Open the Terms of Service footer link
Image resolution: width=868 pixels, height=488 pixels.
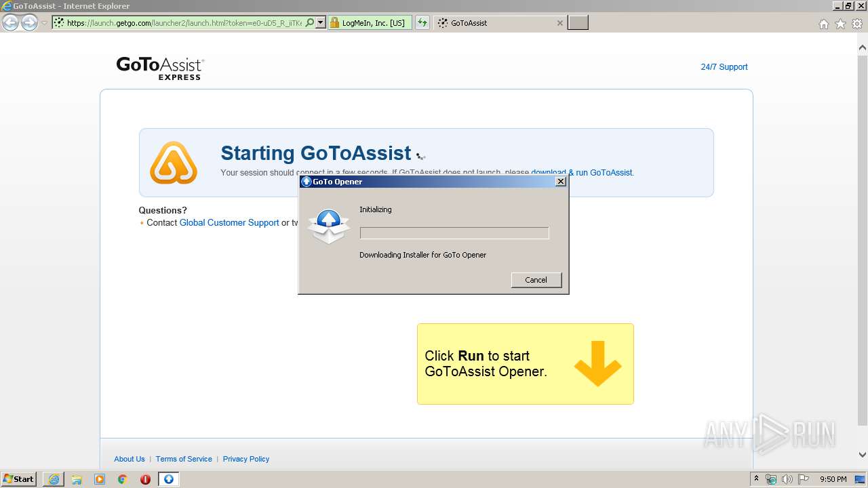click(184, 459)
